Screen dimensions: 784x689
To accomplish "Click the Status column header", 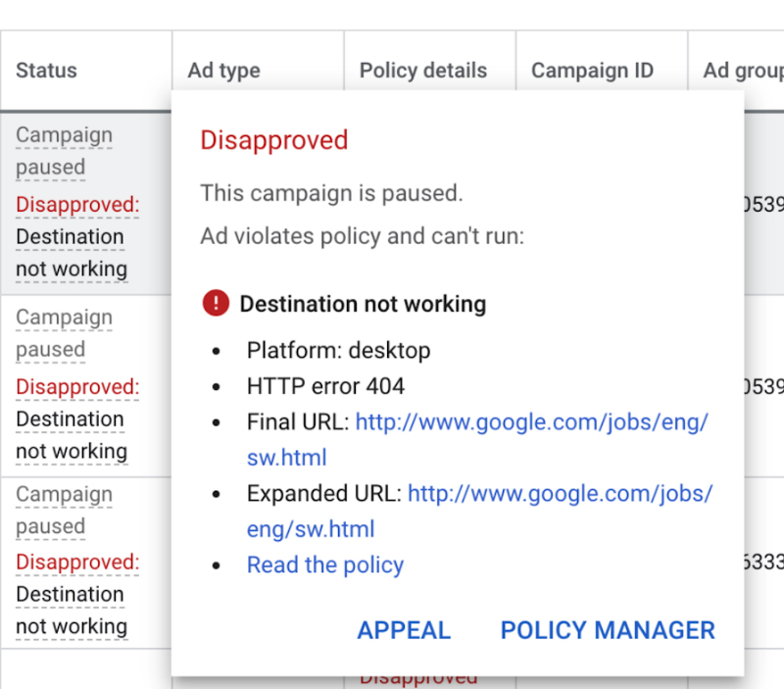I will [x=46, y=71].
